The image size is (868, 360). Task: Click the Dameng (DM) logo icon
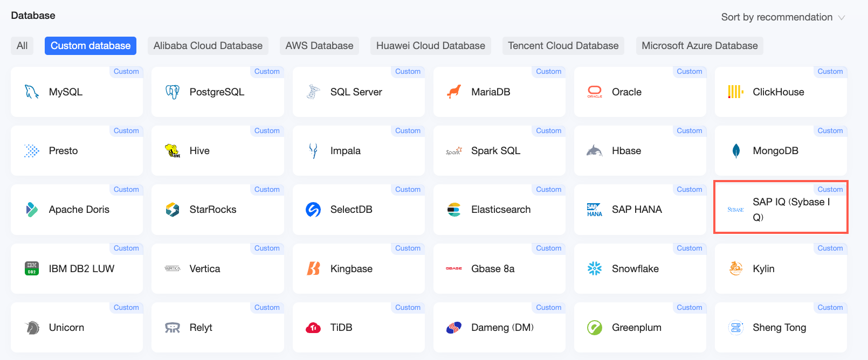point(454,327)
